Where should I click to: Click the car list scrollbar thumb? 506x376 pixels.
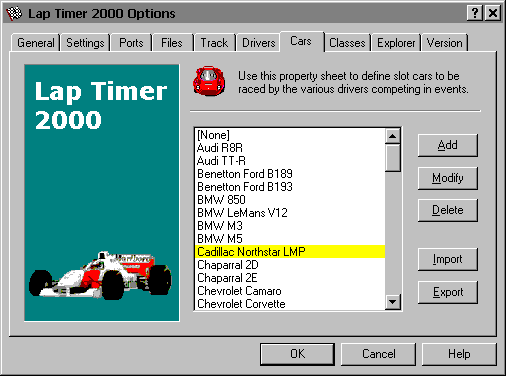pyautogui.click(x=393, y=158)
